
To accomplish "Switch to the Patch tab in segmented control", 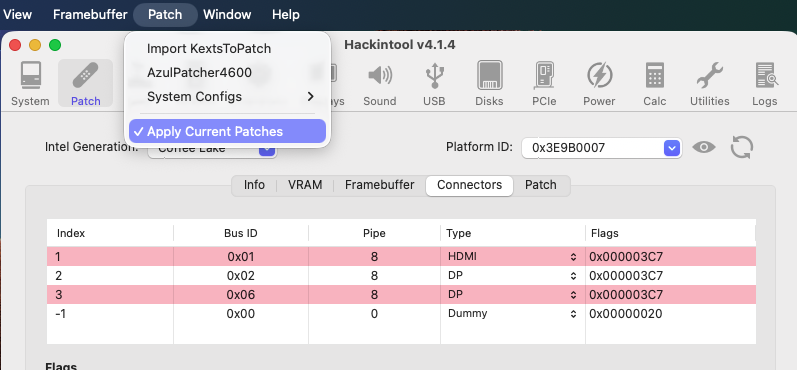I will [x=541, y=185].
